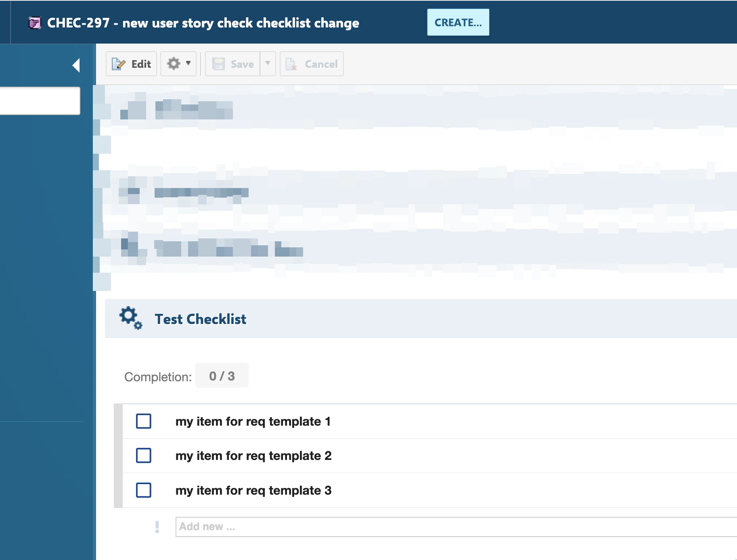Expand the gear menu dropdown arrow

coord(188,63)
